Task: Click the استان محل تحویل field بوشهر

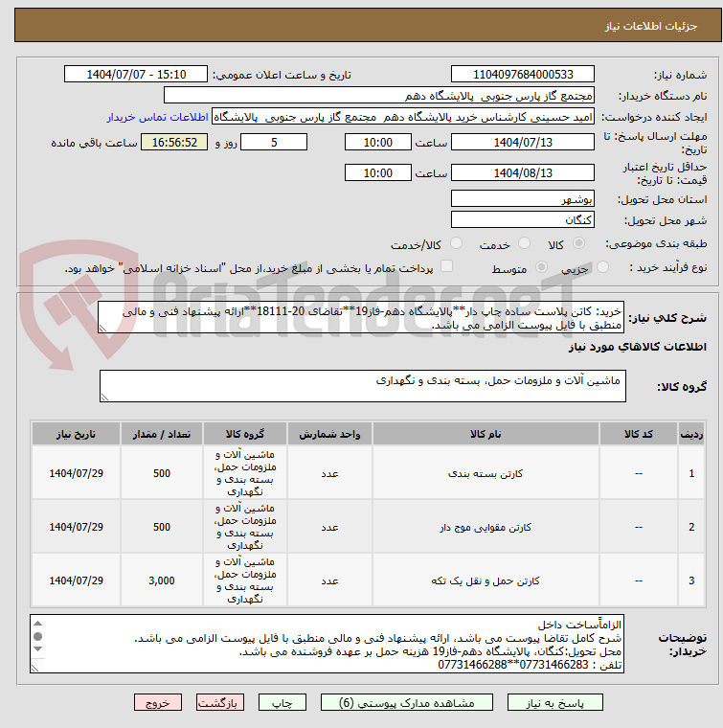Action: [x=523, y=198]
